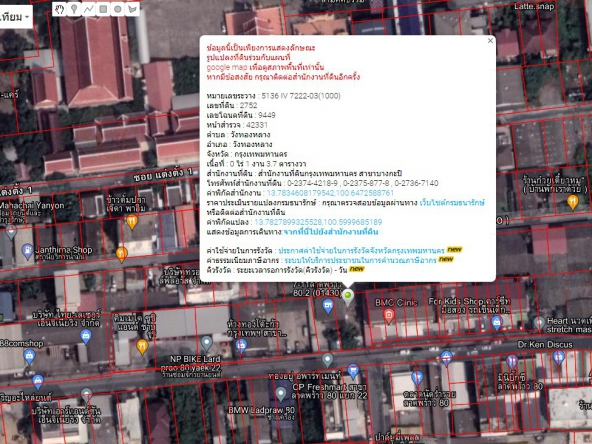Open Bangkok surveying cost announcement link

[361, 251]
